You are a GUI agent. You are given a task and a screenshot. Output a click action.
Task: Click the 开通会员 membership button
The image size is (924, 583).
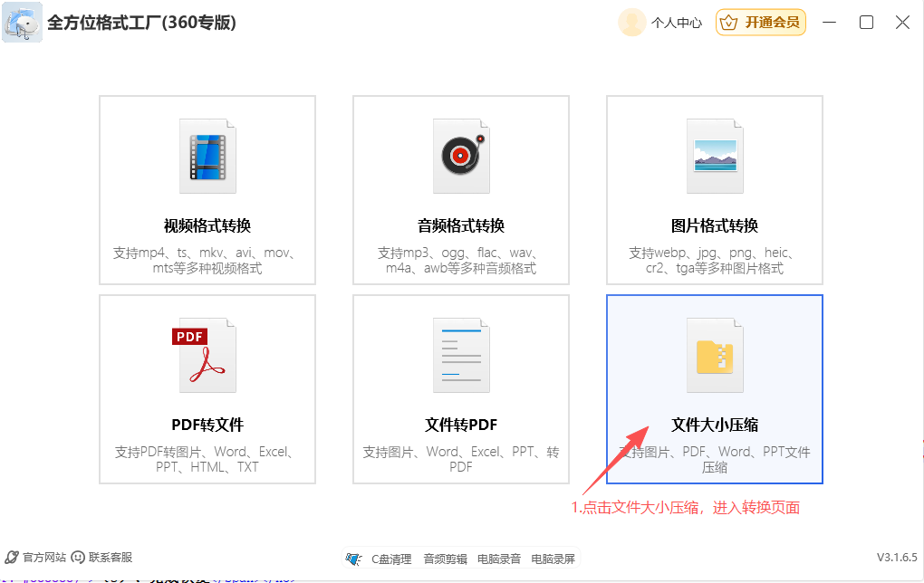coord(761,23)
